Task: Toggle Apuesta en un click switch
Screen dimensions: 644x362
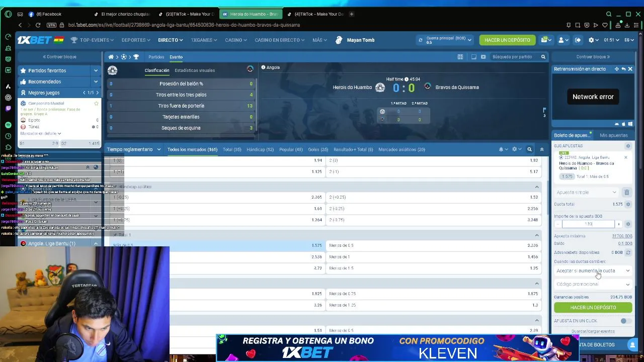Action: point(625,321)
